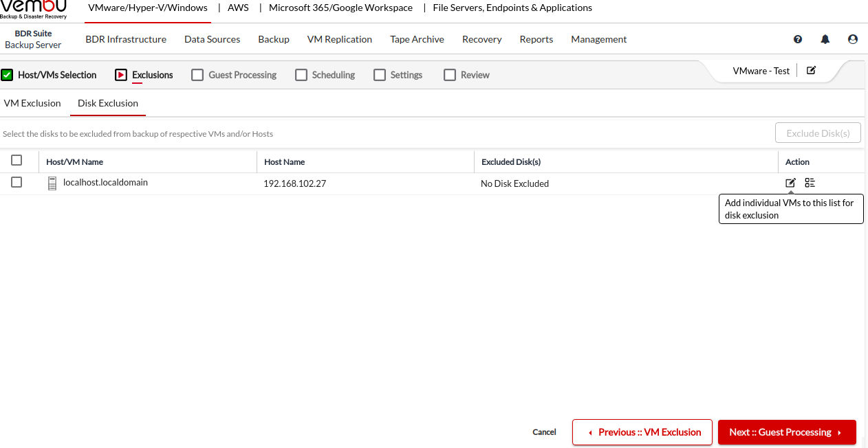This screenshot has height=448, width=868.
Task: Click the Vembu logo
Action: 34,9
